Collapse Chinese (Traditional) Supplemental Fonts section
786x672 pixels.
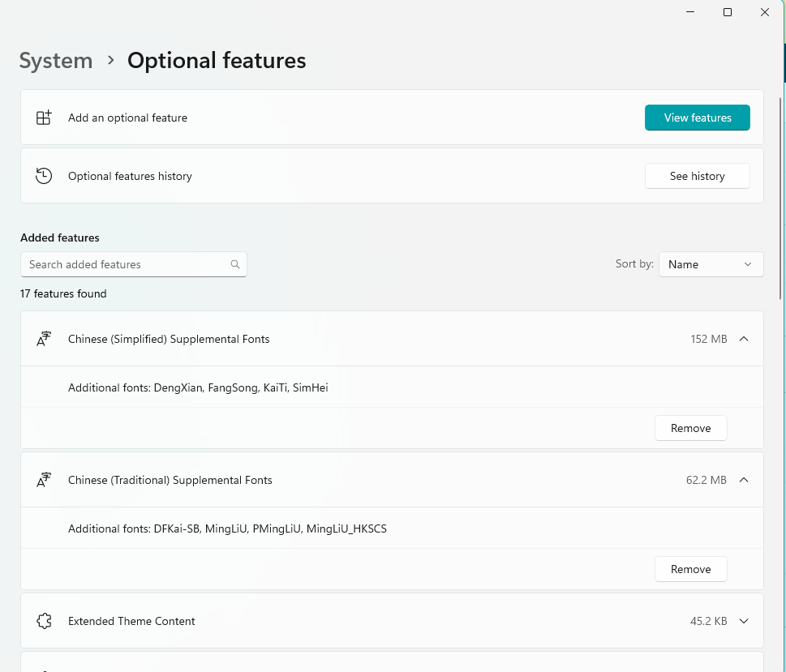pyautogui.click(x=744, y=480)
